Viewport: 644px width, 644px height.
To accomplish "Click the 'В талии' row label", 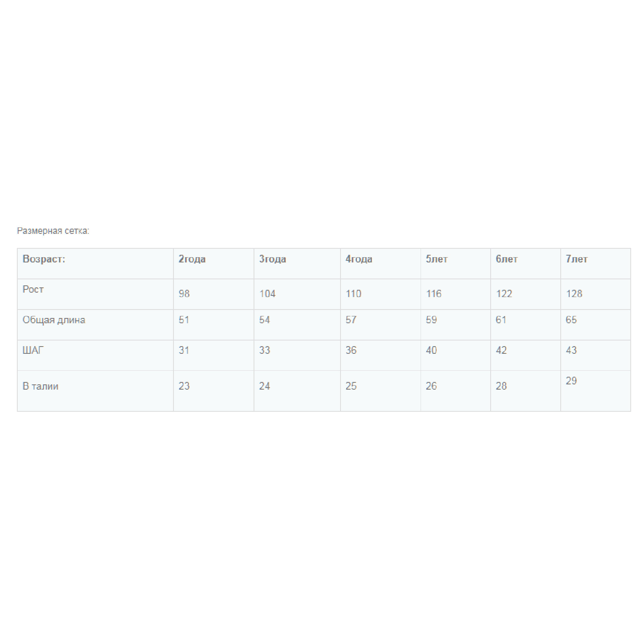I will (x=95, y=391).
